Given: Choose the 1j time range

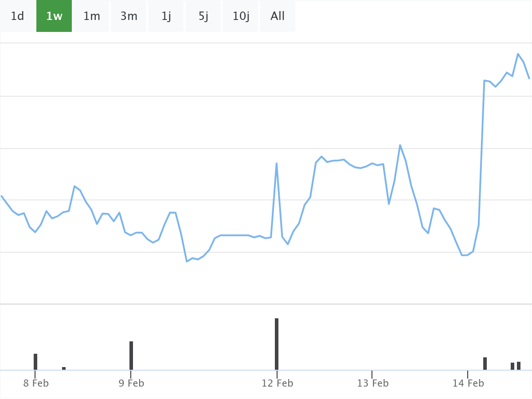Looking at the screenshot, I should [166, 16].
